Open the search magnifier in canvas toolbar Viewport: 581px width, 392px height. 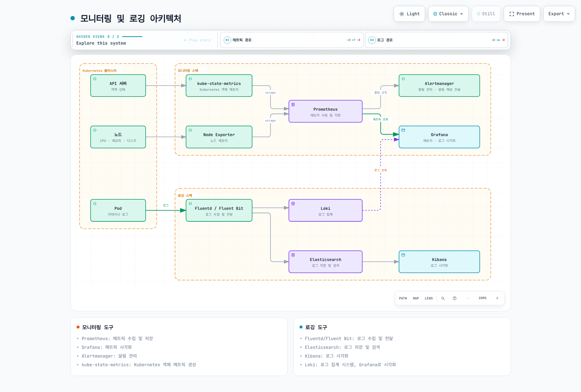(443, 298)
